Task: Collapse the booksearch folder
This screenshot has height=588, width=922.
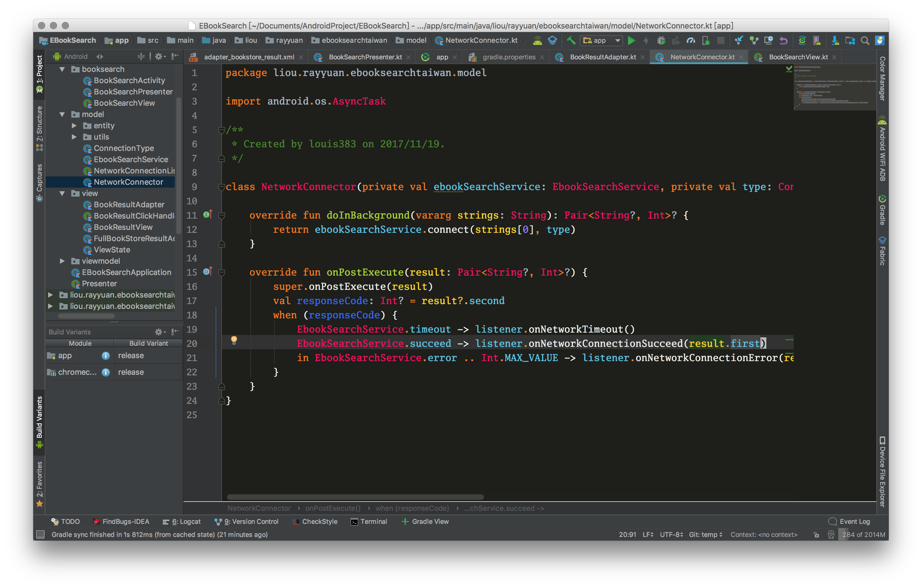Action: click(x=62, y=69)
